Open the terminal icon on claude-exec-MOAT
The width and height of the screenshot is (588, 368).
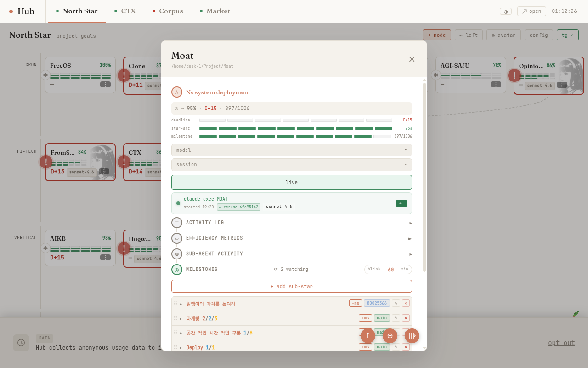point(401,203)
